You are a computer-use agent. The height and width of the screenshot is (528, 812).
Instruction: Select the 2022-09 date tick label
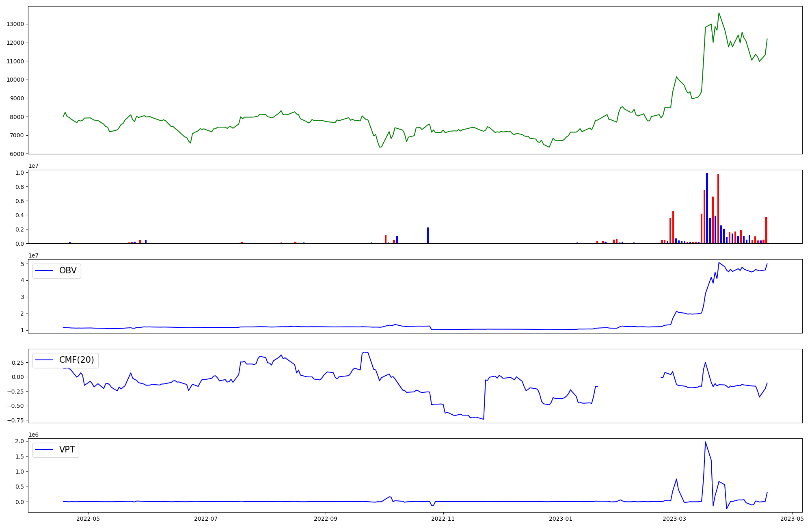pos(326,518)
